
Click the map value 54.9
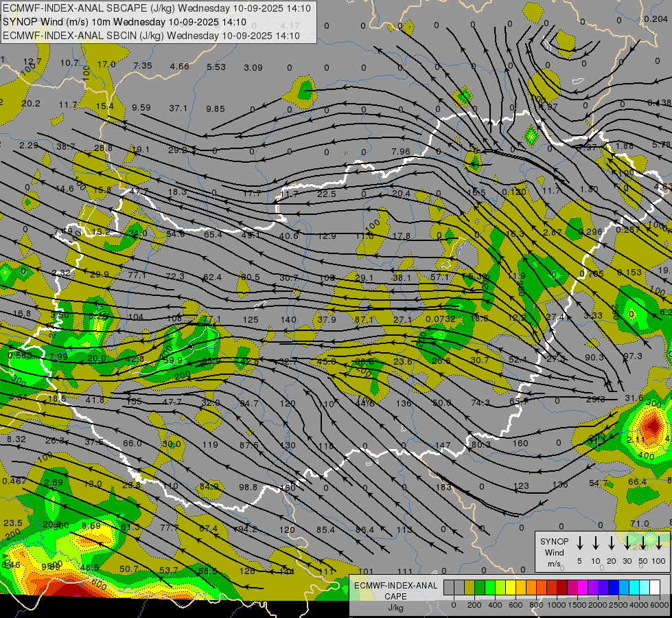point(175,233)
